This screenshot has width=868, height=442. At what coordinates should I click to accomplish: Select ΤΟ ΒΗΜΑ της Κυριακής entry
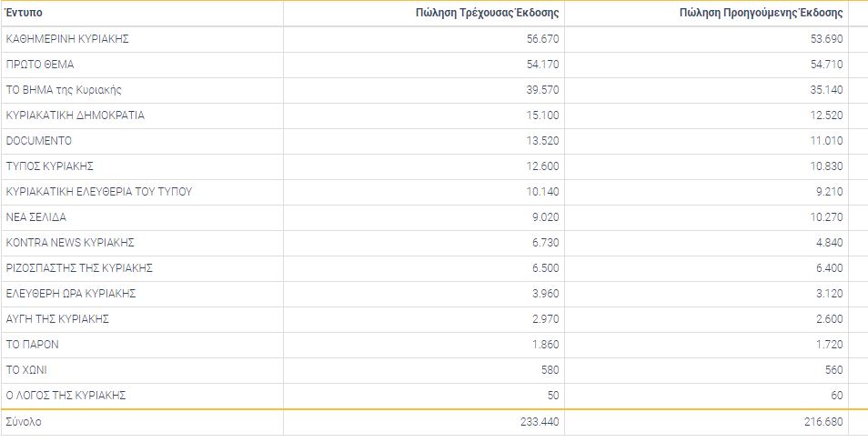coord(64,90)
